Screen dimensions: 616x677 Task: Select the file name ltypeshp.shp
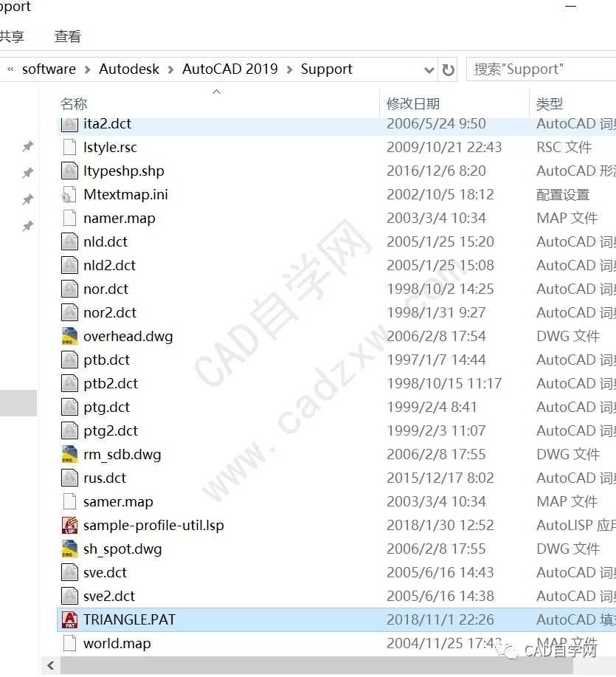[x=124, y=171]
